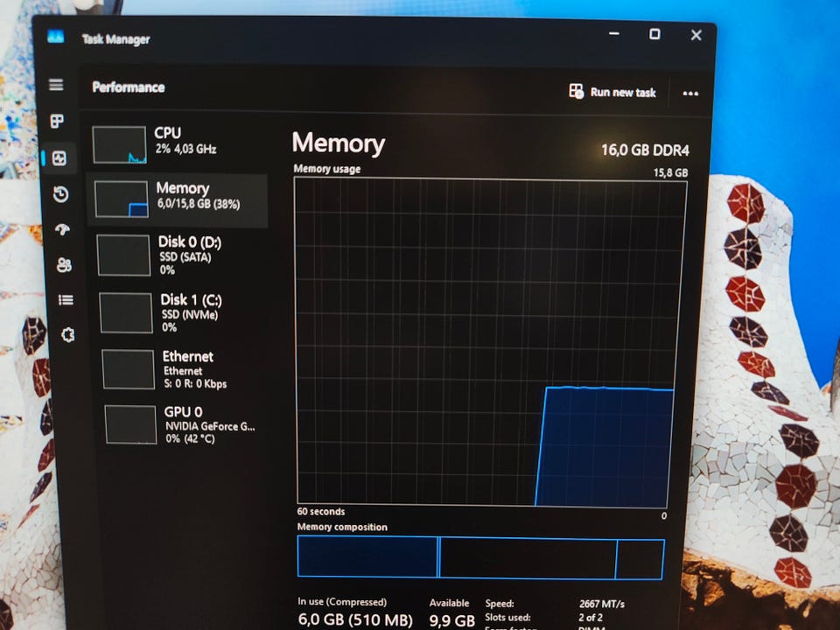Click the Ethernet mini graph thumbnail
The height and width of the screenshot is (630, 840).
128,369
